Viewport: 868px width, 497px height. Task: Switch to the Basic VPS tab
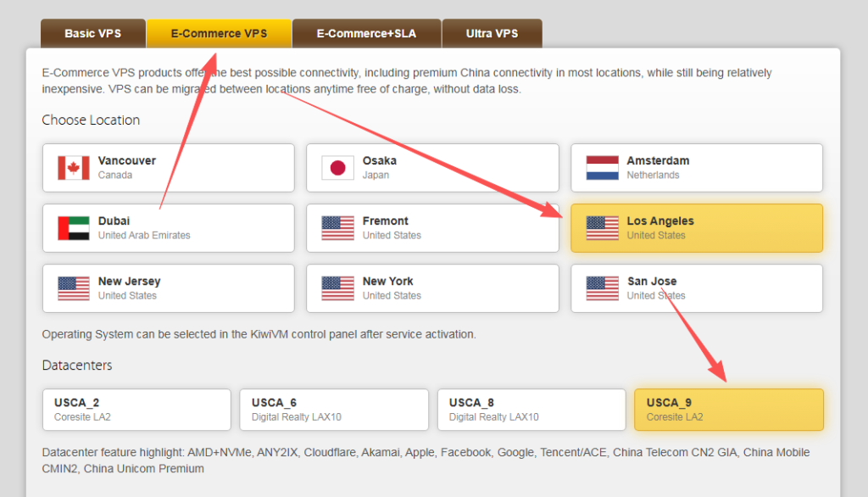point(92,34)
